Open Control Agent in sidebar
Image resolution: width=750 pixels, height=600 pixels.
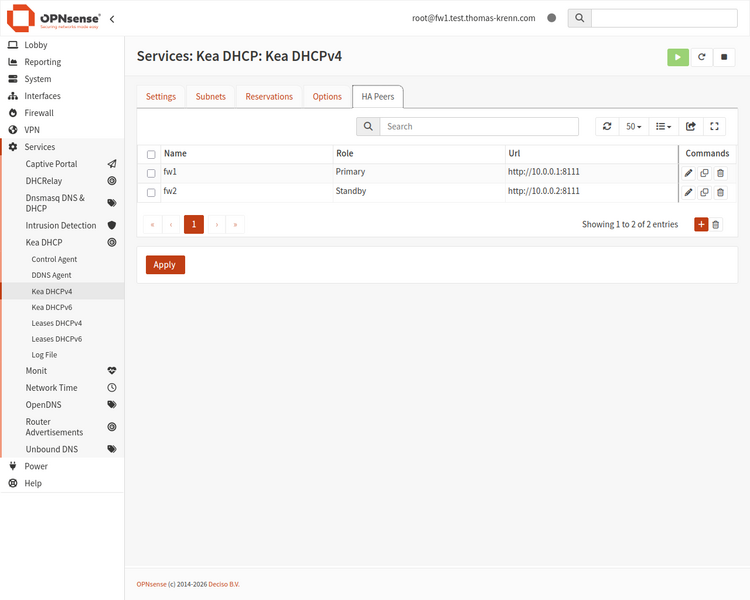[x=54, y=259]
